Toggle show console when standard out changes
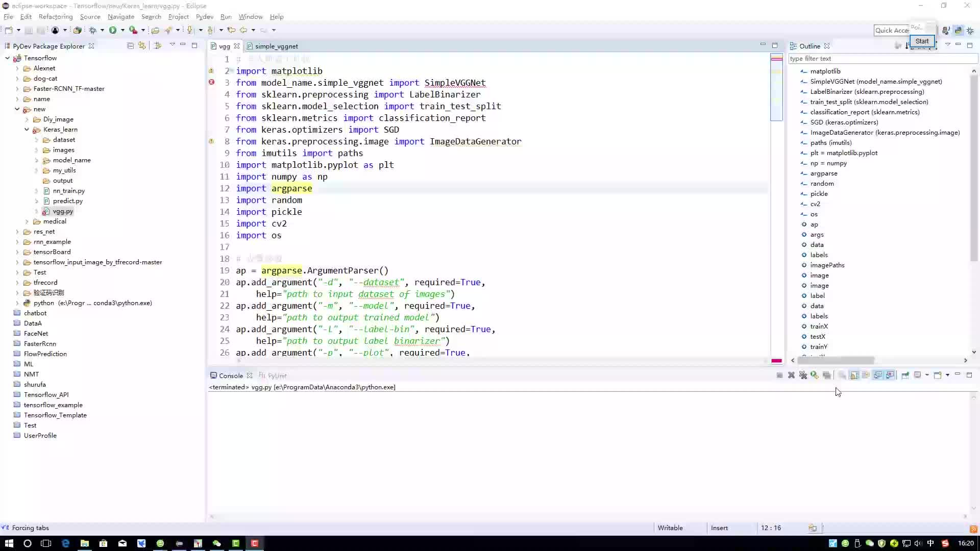980x551 pixels. click(x=878, y=375)
